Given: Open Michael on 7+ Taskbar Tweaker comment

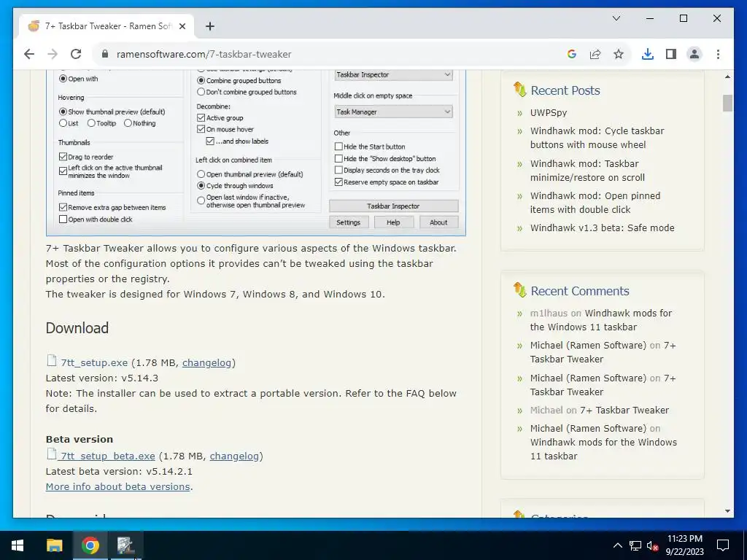Looking at the screenshot, I should (624, 411).
